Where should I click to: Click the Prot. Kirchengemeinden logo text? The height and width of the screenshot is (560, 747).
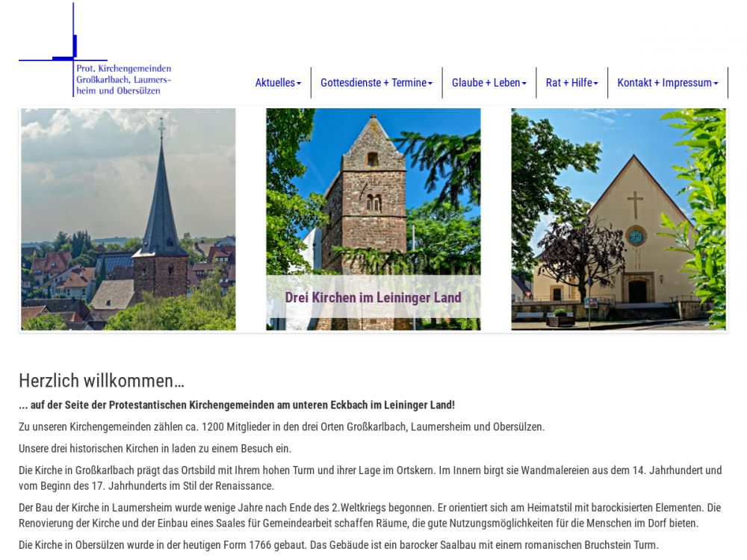tap(123, 79)
